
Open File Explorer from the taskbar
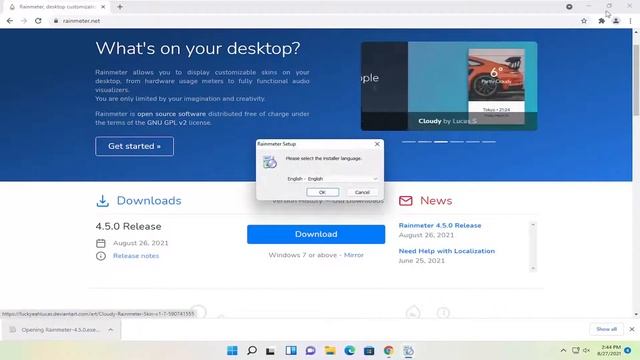click(330, 351)
